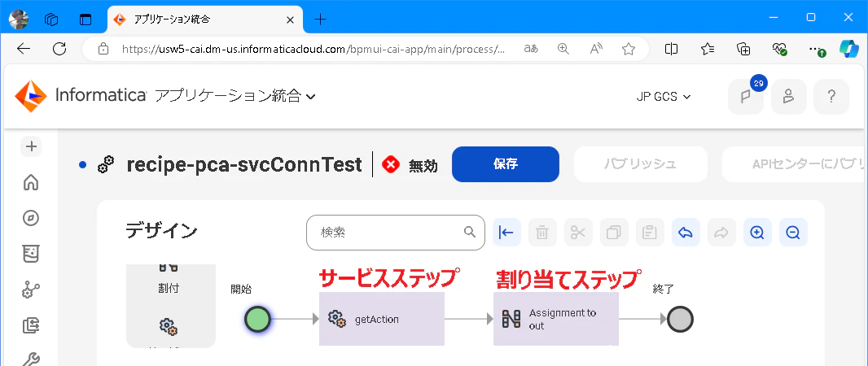This screenshot has height=366, width=868.
Task: Select the getAction service step
Action: [x=382, y=319]
